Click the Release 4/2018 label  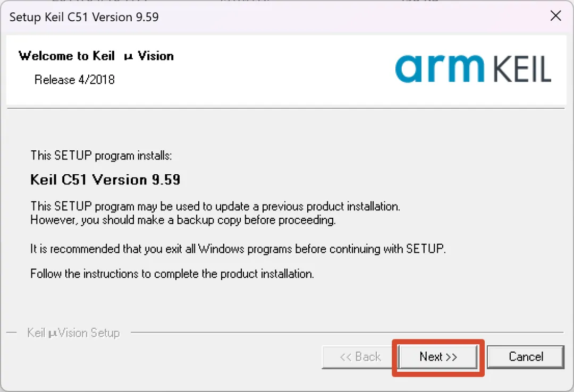pos(74,80)
